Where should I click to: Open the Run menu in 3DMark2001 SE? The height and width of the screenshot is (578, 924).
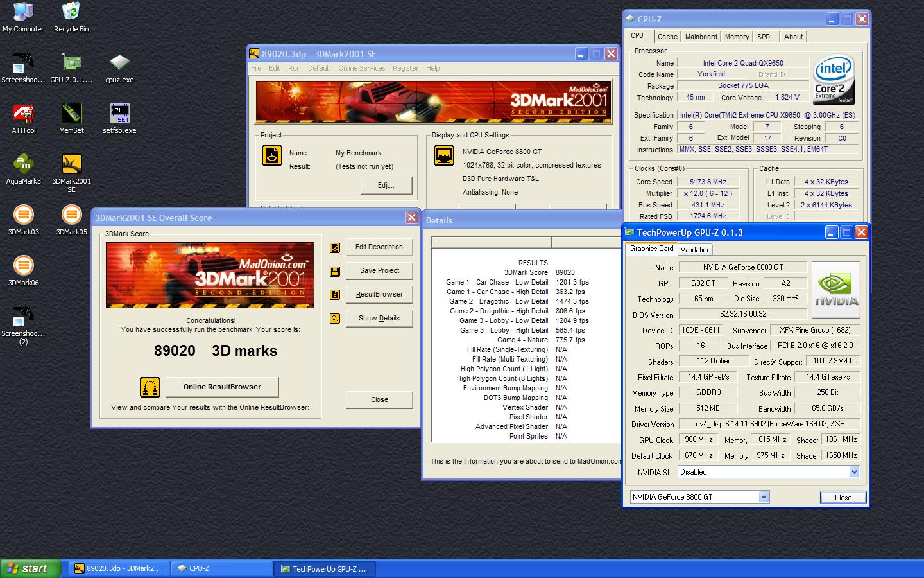pyautogui.click(x=295, y=68)
